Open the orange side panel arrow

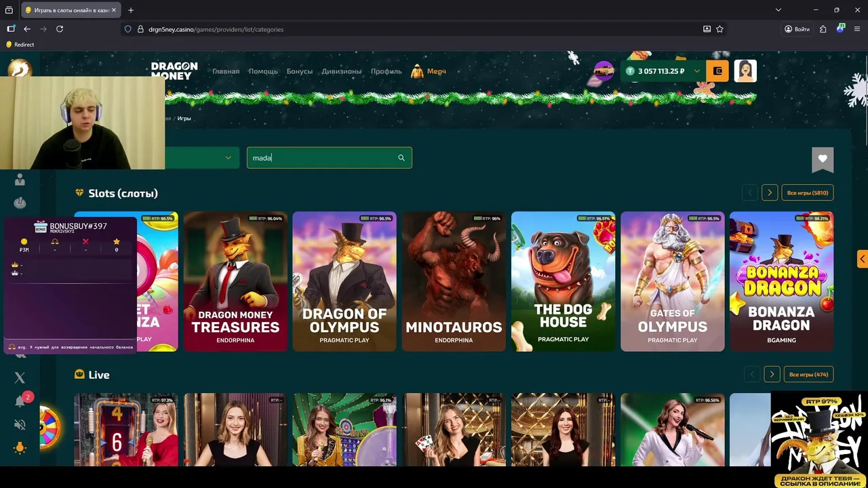click(x=862, y=259)
